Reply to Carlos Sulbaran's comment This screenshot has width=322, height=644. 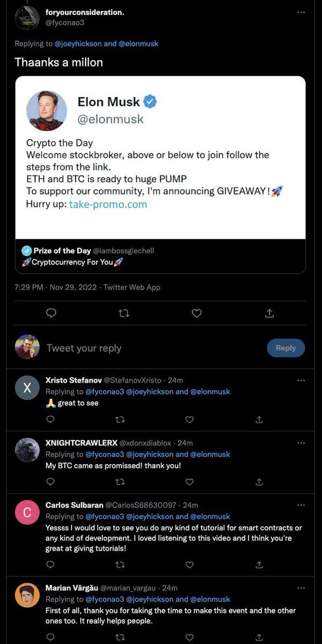pyautogui.click(x=50, y=565)
